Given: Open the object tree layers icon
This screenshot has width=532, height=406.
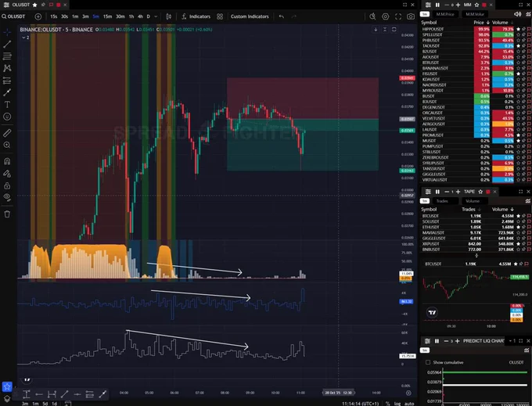Looking at the screenshot, I should tap(7, 399).
